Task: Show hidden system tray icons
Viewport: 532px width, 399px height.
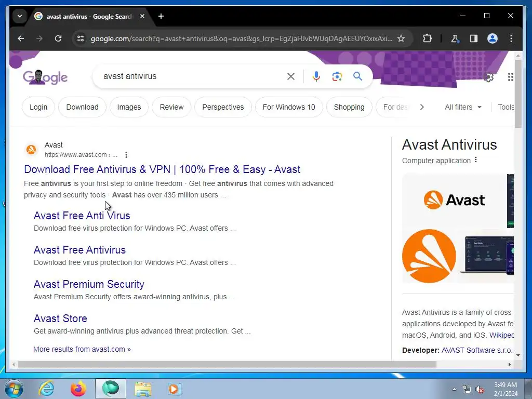Action: coord(454,389)
